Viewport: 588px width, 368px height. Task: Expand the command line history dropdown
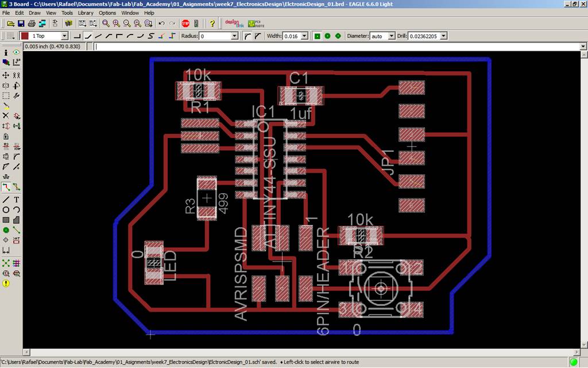(x=583, y=47)
